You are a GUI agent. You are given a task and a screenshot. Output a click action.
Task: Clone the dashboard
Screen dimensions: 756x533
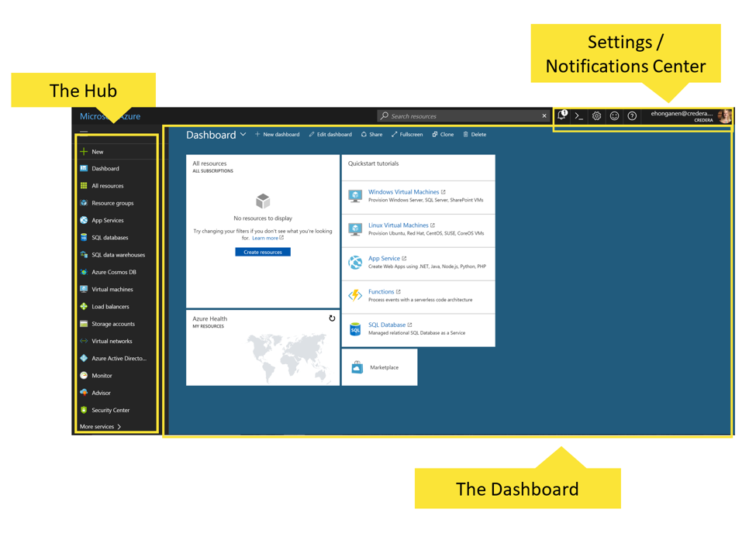point(443,135)
